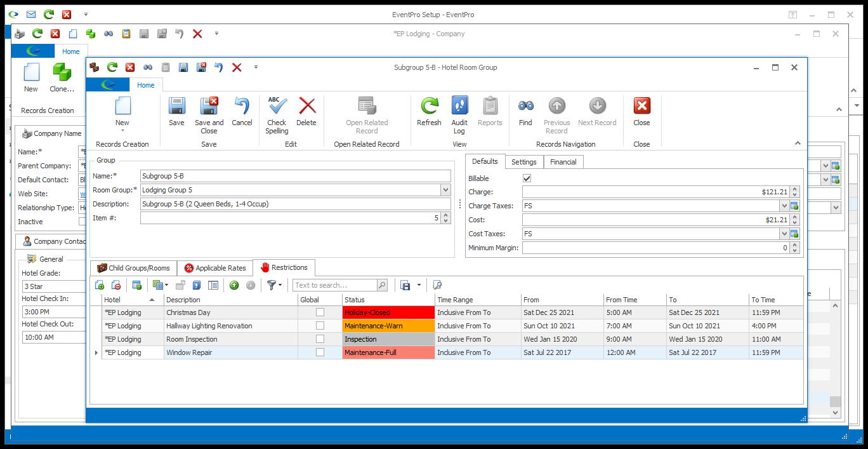This screenshot has width=868, height=449.
Task: Toggle Global checkbox for Window Repair
Action: [x=320, y=352]
